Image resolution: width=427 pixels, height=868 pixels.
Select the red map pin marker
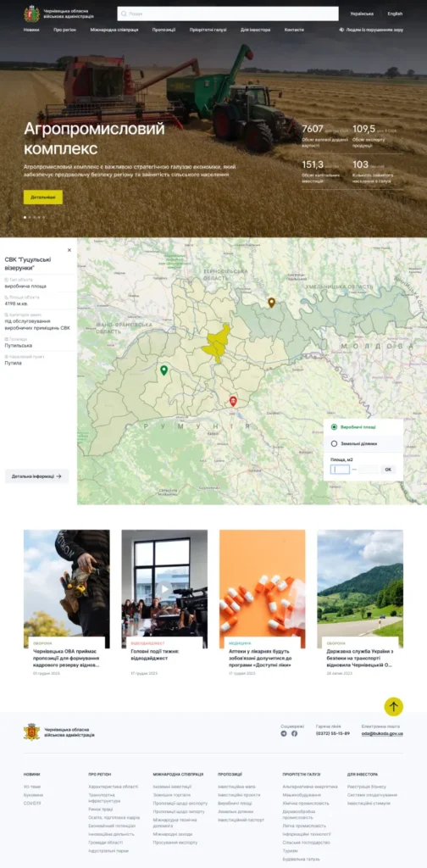(x=233, y=401)
